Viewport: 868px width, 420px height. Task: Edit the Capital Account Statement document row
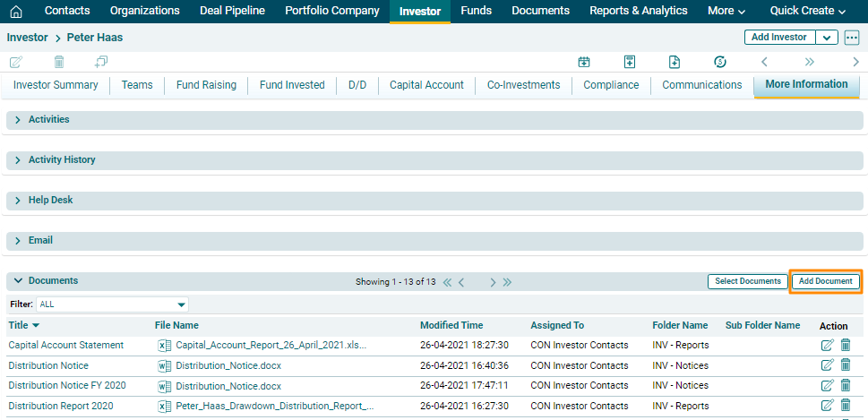[827, 346]
